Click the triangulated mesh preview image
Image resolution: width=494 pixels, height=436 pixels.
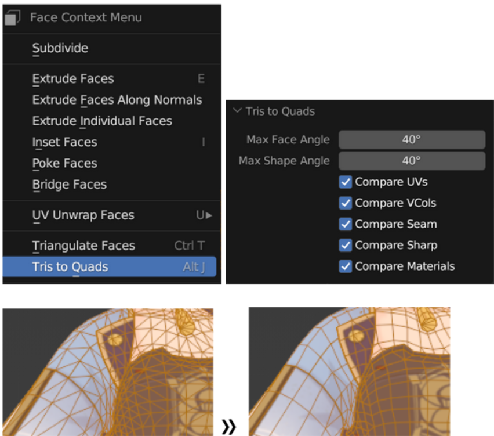tap(108, 372)
